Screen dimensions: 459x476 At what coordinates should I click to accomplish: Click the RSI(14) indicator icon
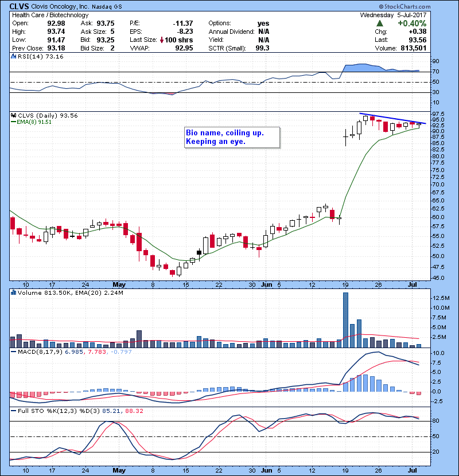click(x=13, y=56)
